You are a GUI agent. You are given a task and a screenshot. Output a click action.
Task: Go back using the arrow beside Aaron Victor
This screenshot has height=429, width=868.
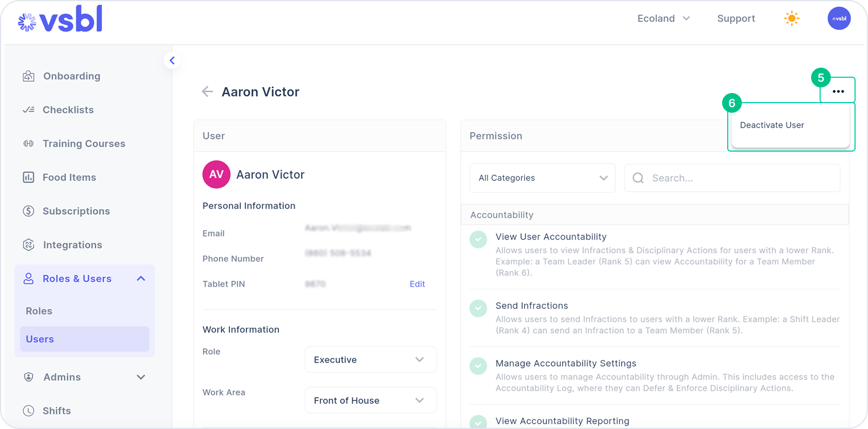pos(207,91)
